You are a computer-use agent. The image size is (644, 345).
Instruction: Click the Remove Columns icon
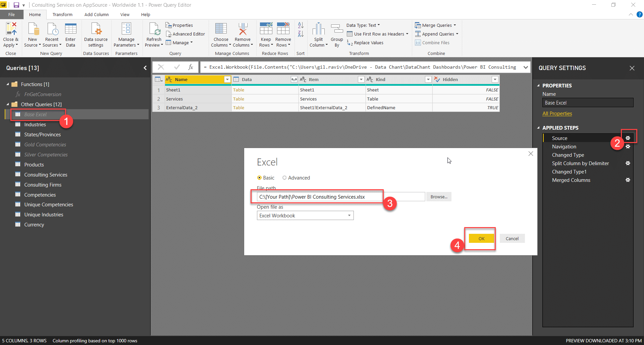pos(243,29)
